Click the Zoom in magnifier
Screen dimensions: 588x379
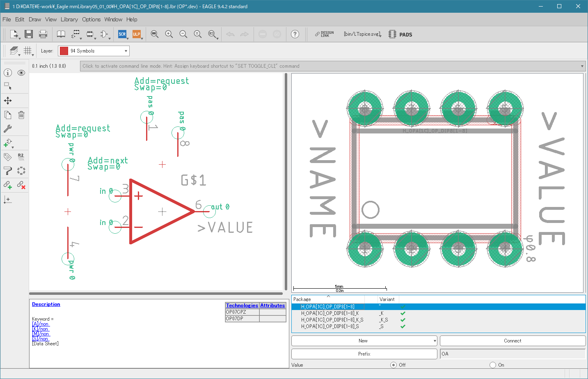[169, 34]
